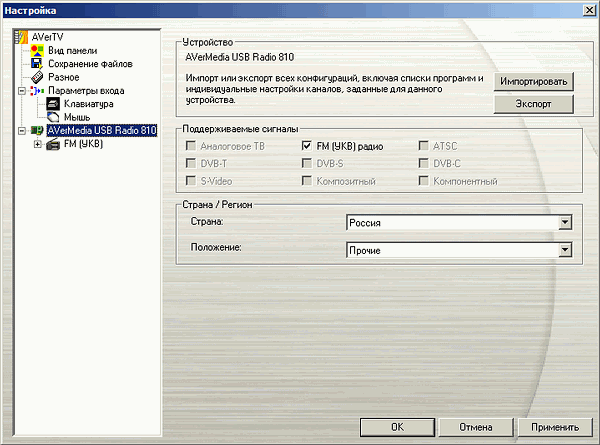
Task: Toggle the Композитный checkbox
Action: click(307, 181)
